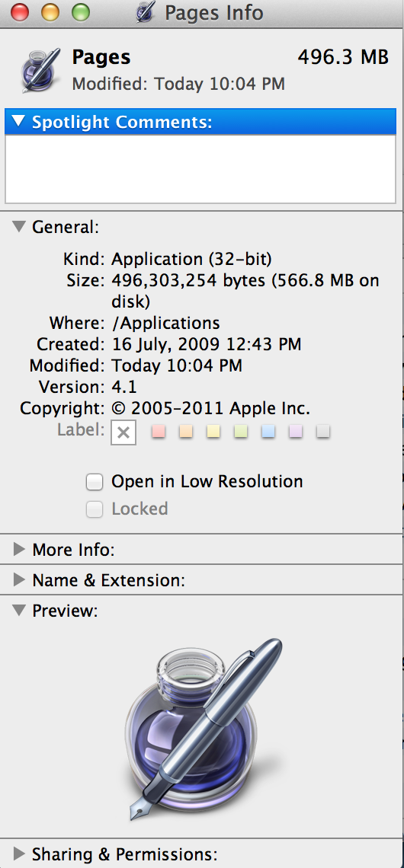Collapse the General section

19,226
